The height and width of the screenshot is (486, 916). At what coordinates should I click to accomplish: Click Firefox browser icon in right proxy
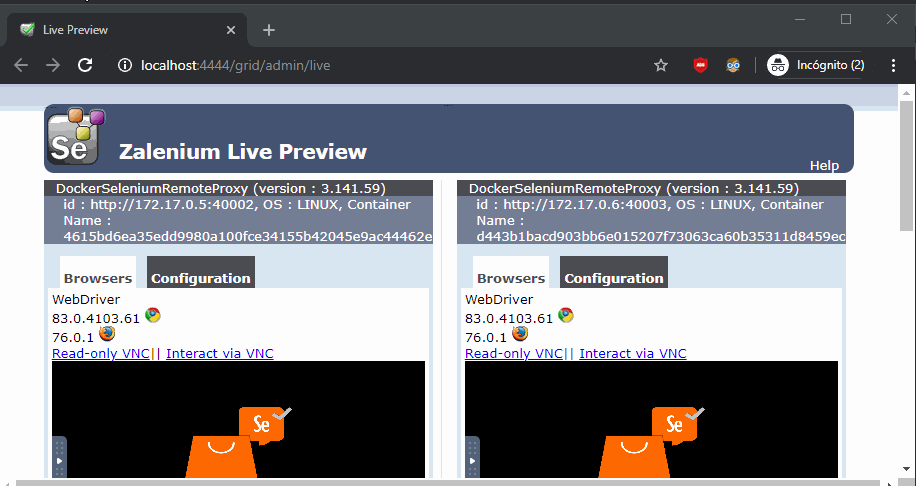click(x=520, y=335)
